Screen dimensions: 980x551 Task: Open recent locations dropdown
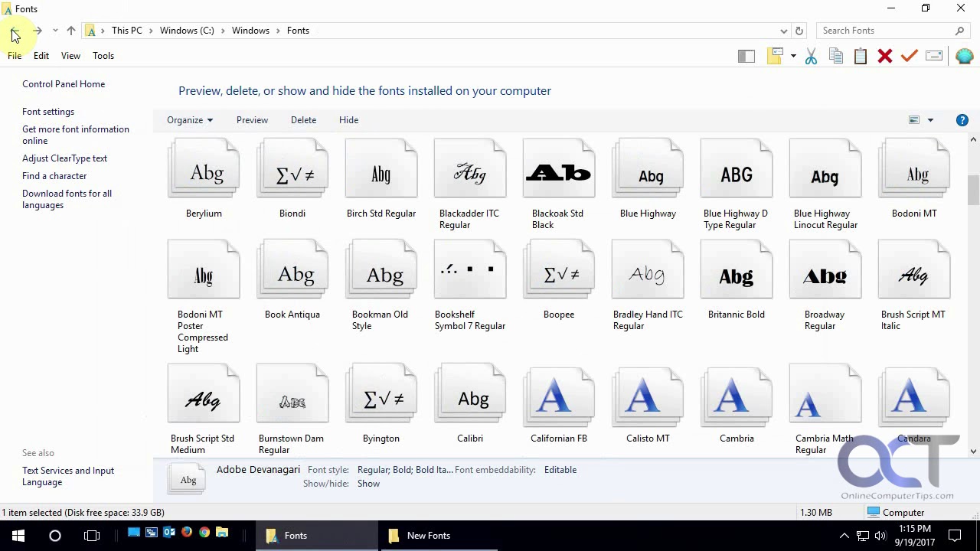[55, 31]
